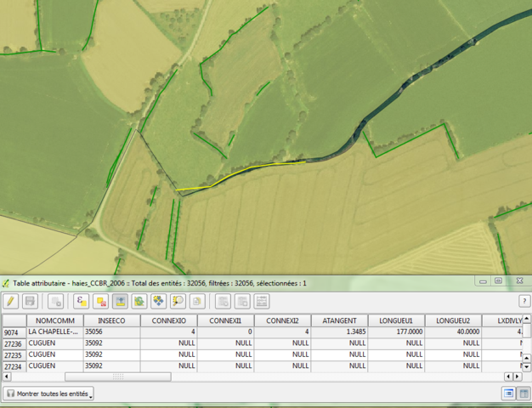Select row header 27236
This screenshot has height=408, width=532.
(x=14, y=344)
